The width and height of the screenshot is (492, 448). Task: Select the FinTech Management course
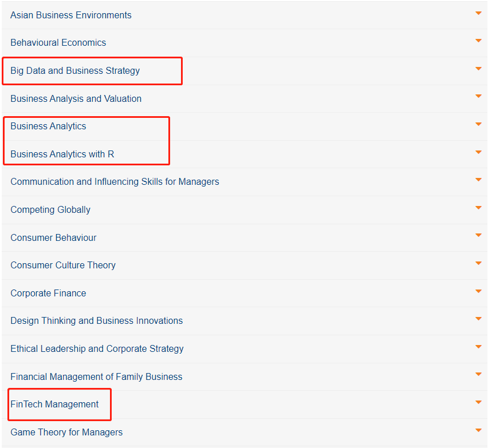click(x=54, y=405)
